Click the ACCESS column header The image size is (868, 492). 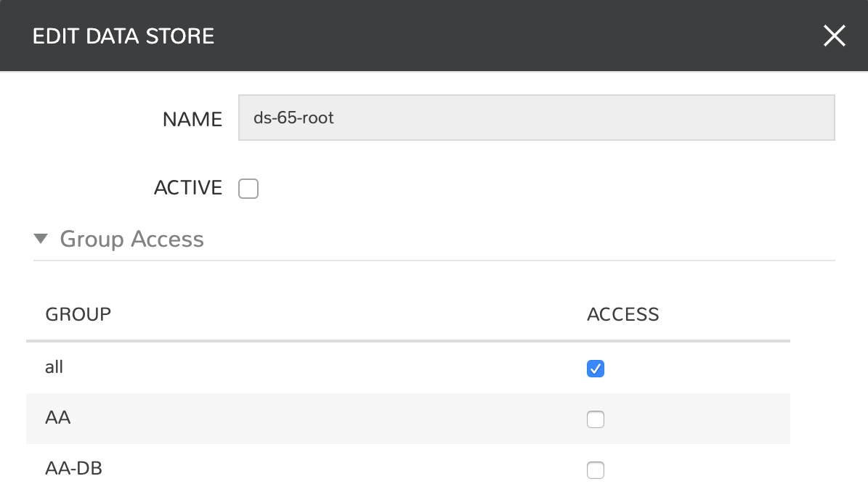pyautogui.click(x=622, y=314)
